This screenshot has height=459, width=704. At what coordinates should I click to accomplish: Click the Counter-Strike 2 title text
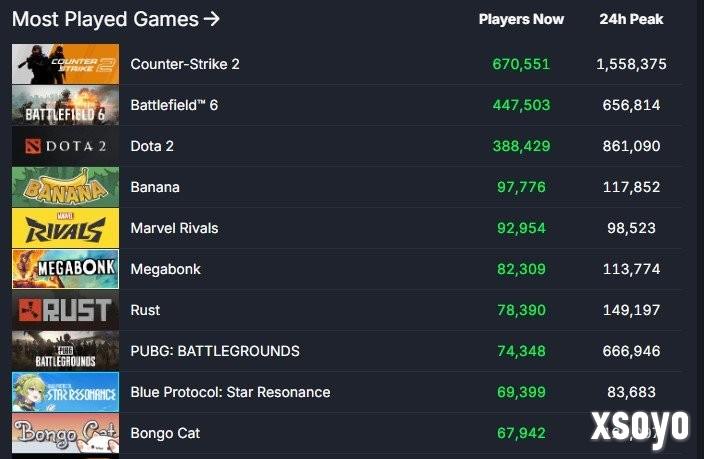[185, 64]
